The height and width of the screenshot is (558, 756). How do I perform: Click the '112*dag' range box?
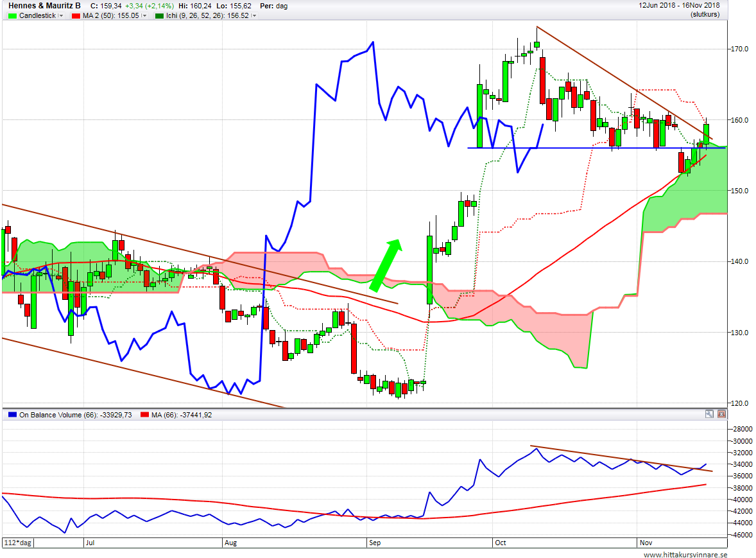[19, 543]
